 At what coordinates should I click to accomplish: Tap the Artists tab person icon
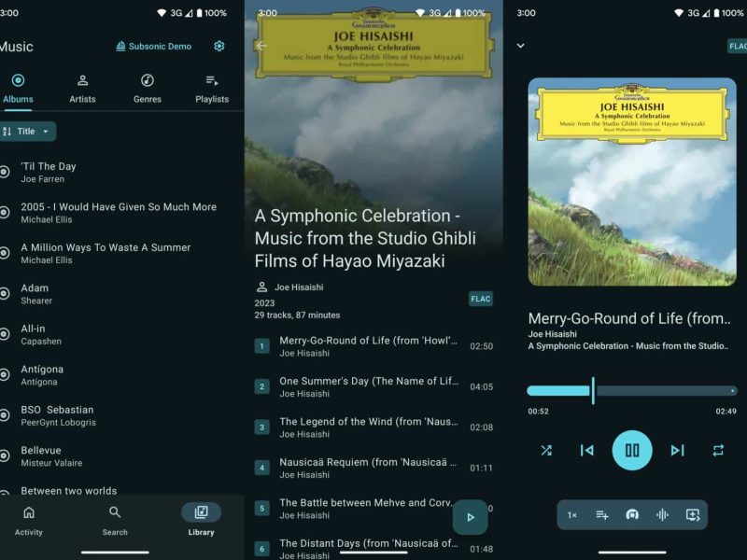pyautogui.click(x=82, y=80)
